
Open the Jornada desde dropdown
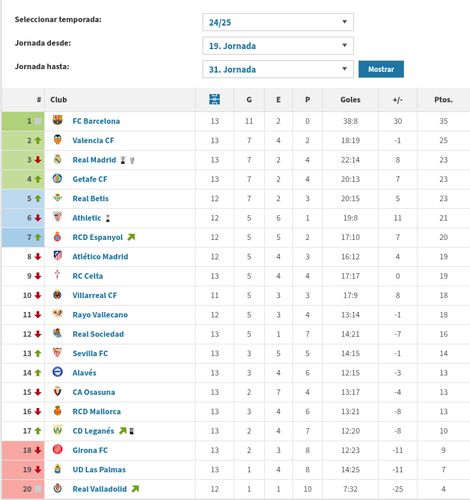click(x=278, y=46)
